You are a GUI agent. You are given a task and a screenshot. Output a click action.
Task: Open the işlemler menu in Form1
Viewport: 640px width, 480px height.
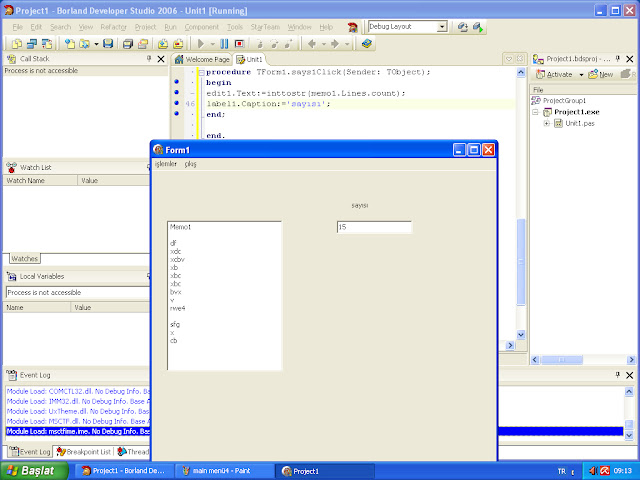(x=166, y=164)
